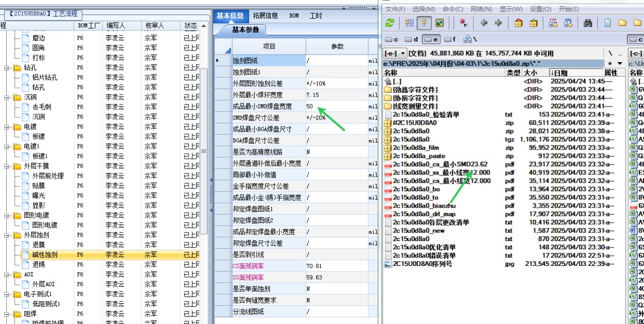644x324 pixels.
Task: Go to root directory backslash button
Action: click(610, 53)
